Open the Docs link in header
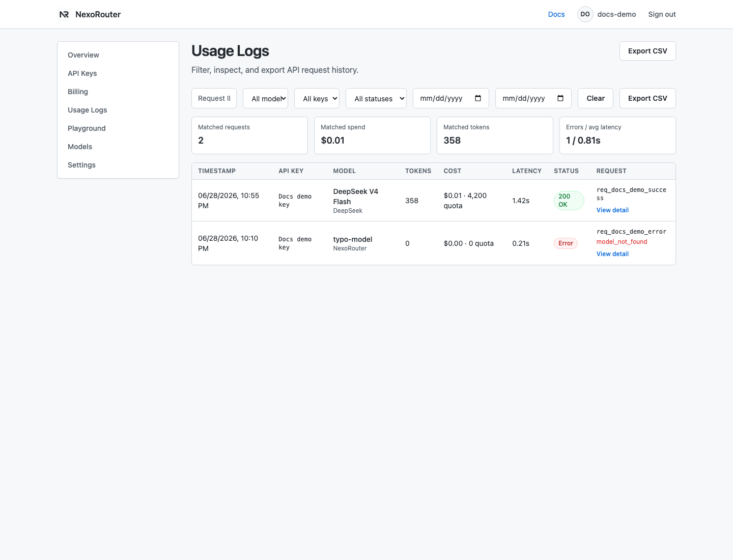 556,14
